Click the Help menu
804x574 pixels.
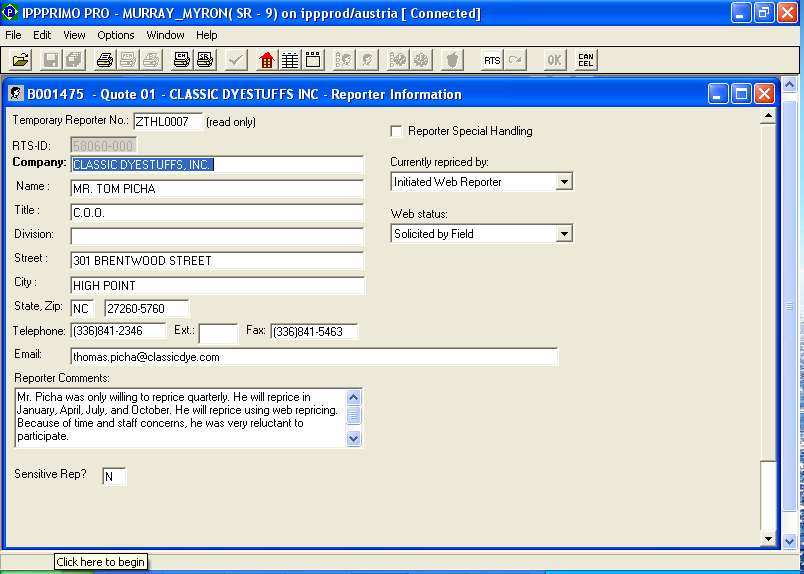point(206,35)
